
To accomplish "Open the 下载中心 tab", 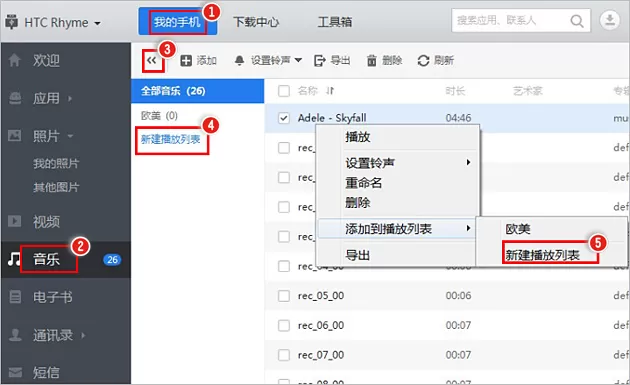I will [256, 22].
